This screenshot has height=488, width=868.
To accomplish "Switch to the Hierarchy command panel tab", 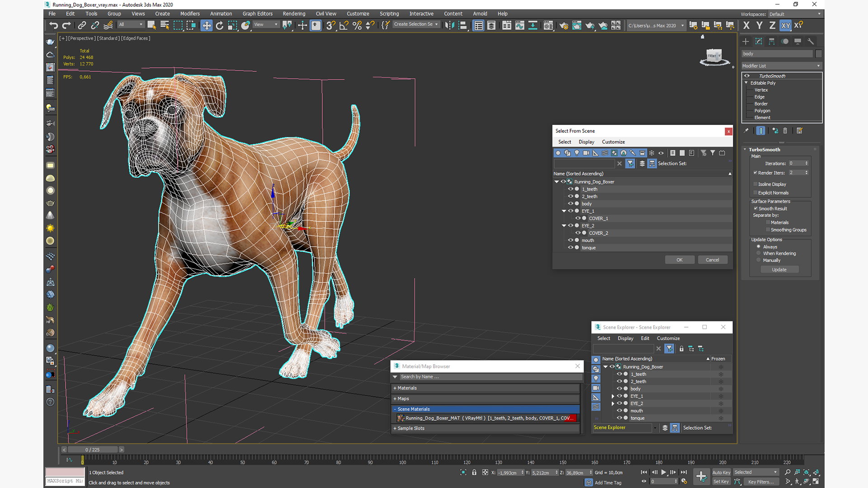I will tap(772, 41).
